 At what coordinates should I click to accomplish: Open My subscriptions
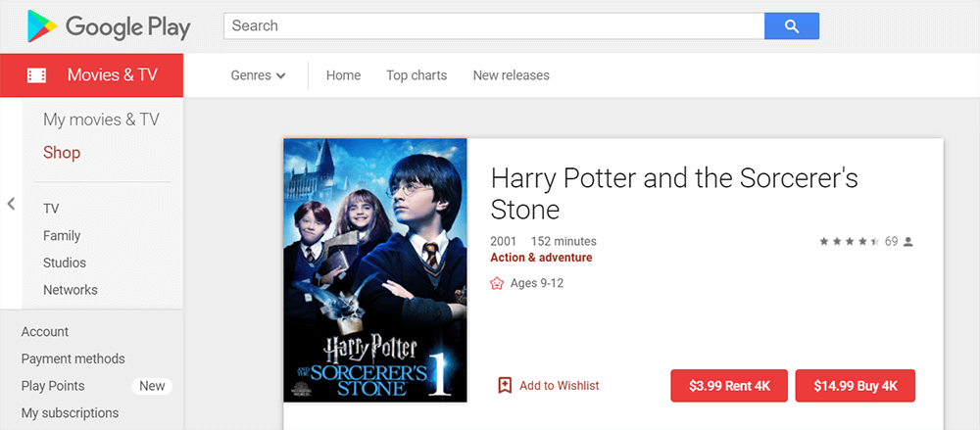point(70,413)
